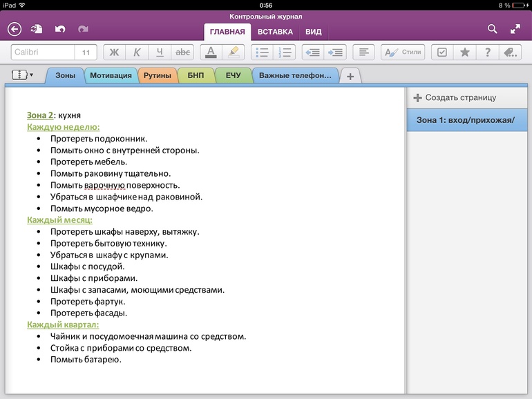This screenshot has height=399, width=532.
Task: Open the sync notebook icon
Action: pos(37,29)
